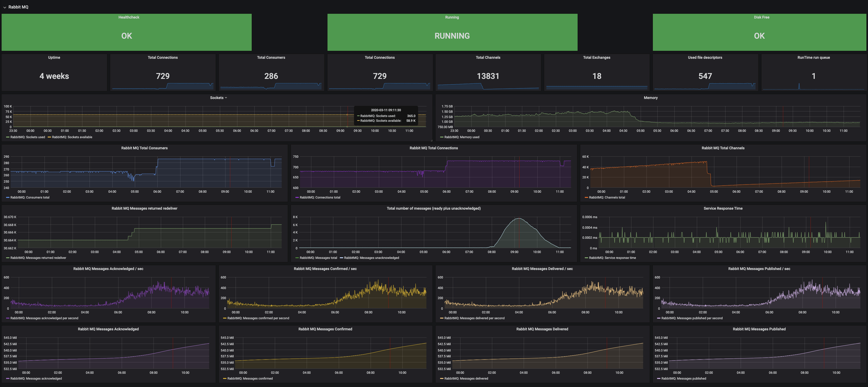Click the Messages confirmed legend color icon
Viewport: 868px width, 387px height.
tap(225, 379)
